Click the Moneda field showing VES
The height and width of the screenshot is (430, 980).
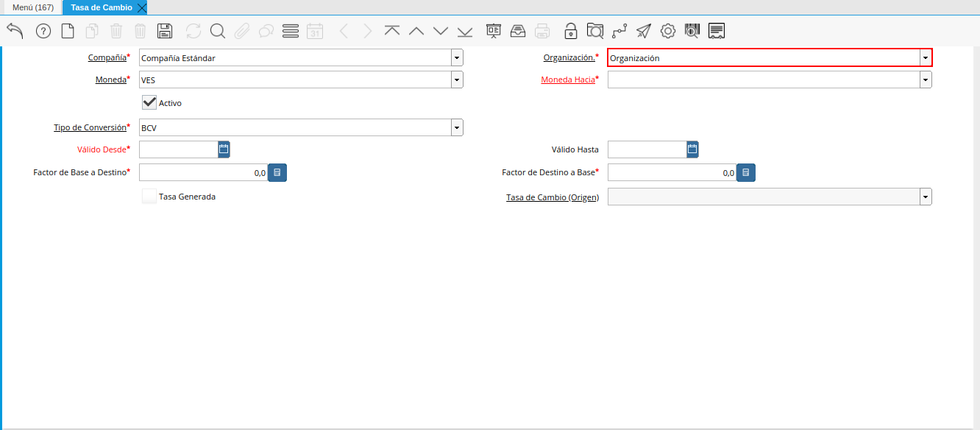pos(295,80)
